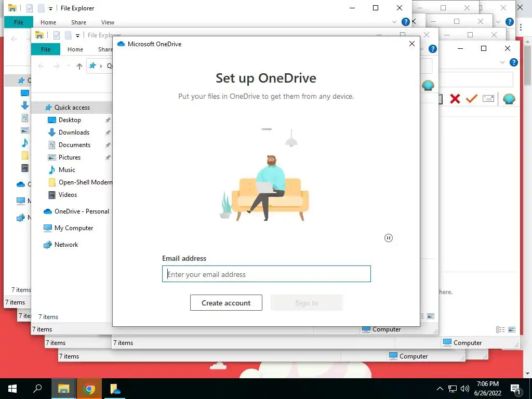Click the card icon beside the orange checkmark
This screenshot has height=399, width=532.
[x=488, y=99]
